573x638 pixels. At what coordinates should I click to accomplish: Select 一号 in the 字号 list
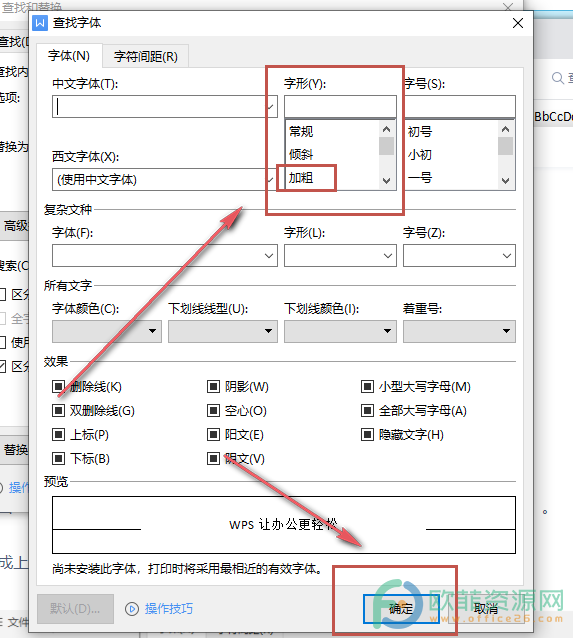pyautogui.click(x=420, y=178)
